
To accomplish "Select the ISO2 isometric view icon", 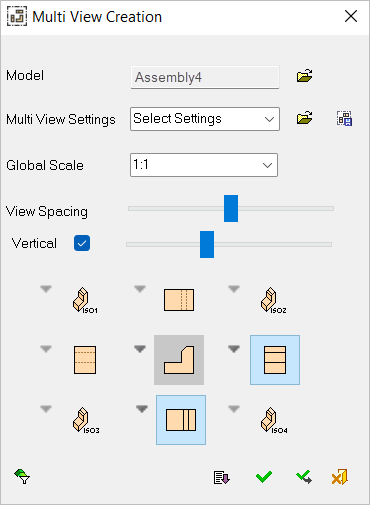I will 273,300.
